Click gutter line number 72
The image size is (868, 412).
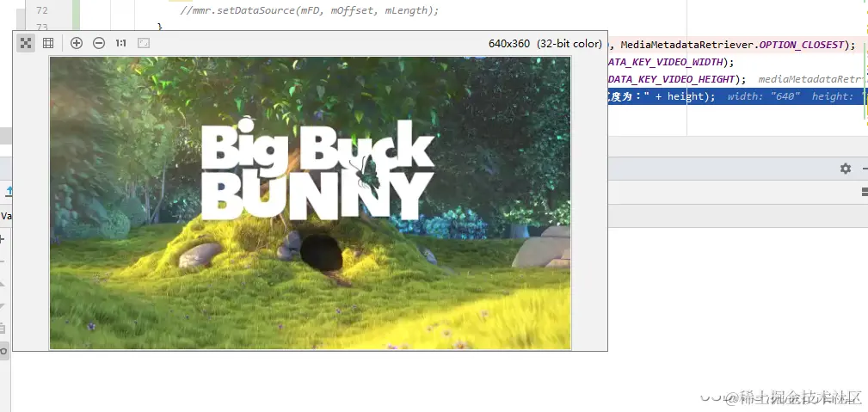pyautogui.click(x=41, y=10)
